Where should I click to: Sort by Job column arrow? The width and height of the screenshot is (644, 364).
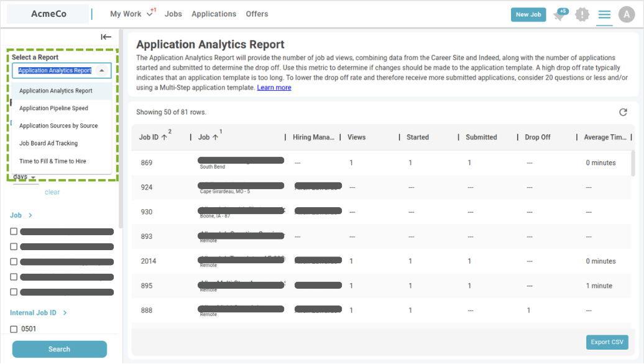click(x=215, y=138)
